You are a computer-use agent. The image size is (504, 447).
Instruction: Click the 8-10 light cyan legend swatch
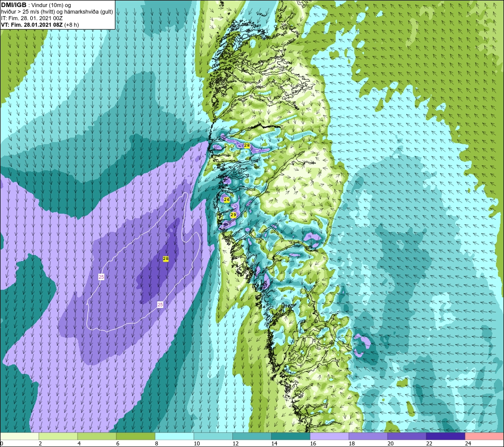point(174,436)
